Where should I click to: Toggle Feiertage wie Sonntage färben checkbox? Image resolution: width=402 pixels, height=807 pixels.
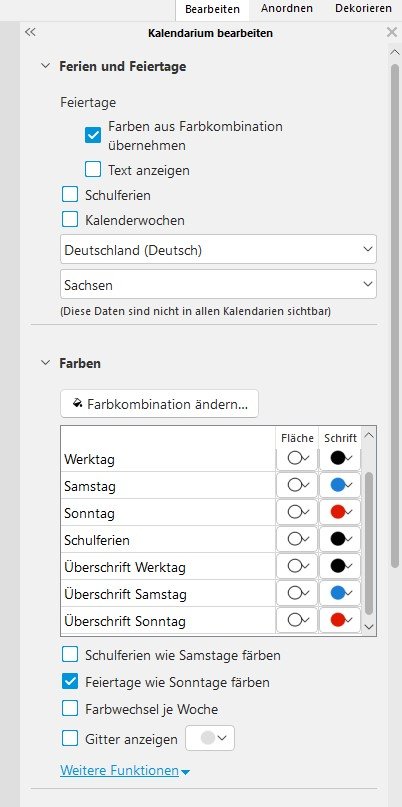[x=69, y=682]
